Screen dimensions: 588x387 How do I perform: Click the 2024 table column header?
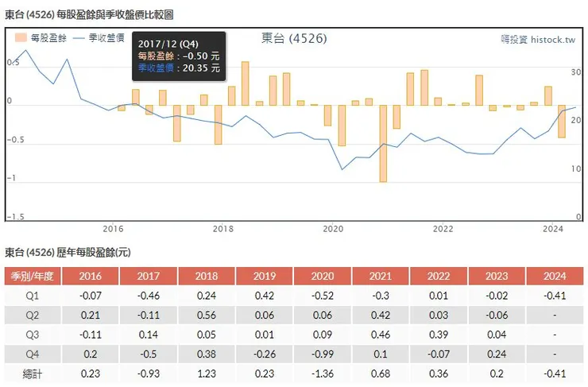[555, 276]
